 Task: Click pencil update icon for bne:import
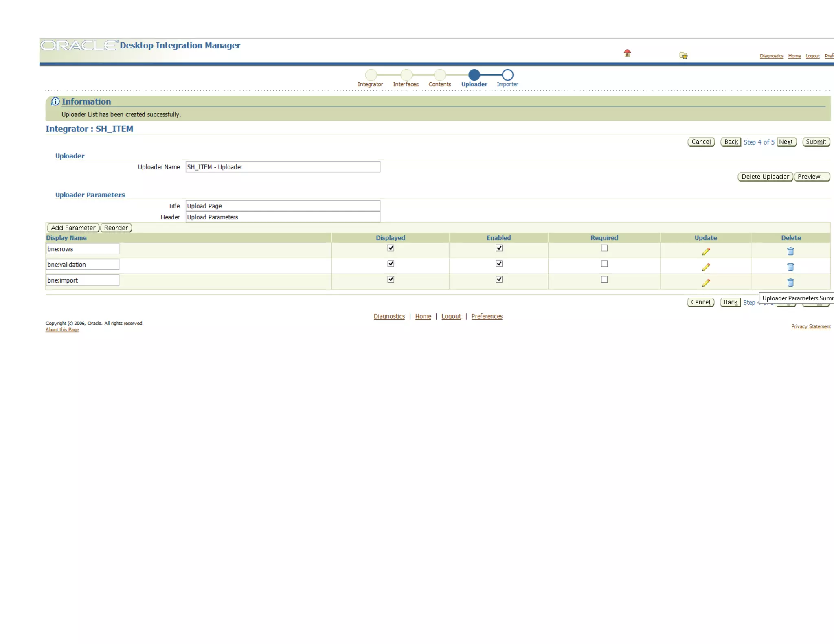[x=706, y=283]
